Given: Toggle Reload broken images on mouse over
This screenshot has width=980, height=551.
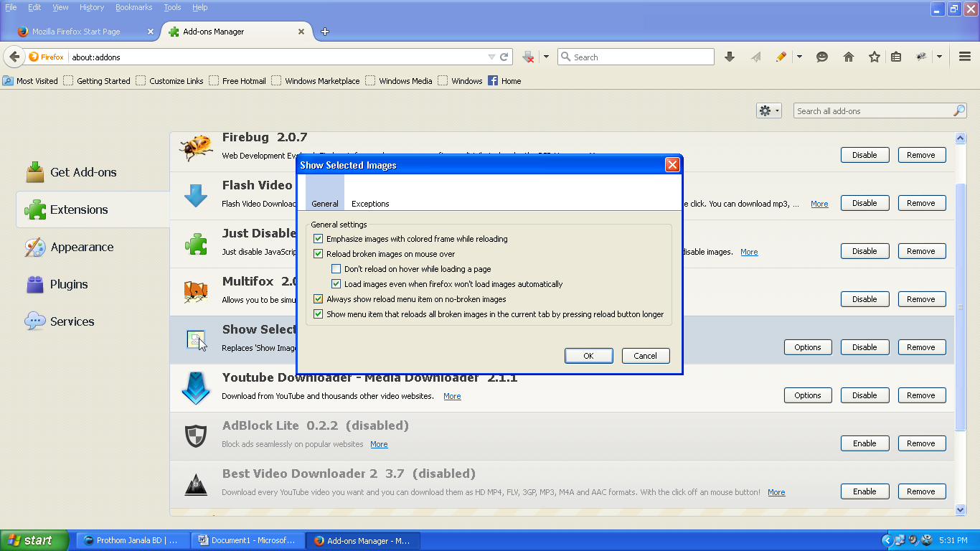Looking at the screenshot, I should pos(319,254).
